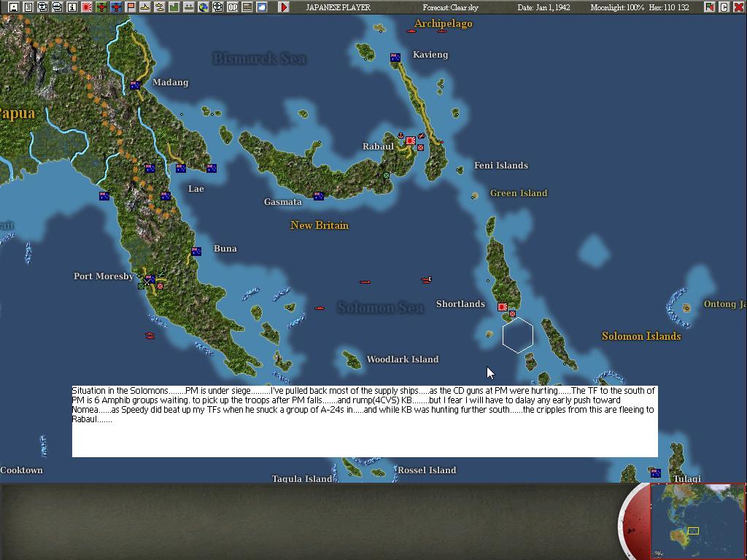Click the 'JAPANESE PLAYER' header text

[x=338, y=7]
